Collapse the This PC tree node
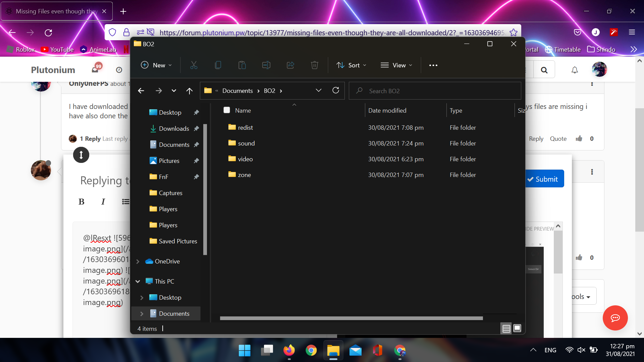This screenshot has height=362, width=644. (138, 282)
